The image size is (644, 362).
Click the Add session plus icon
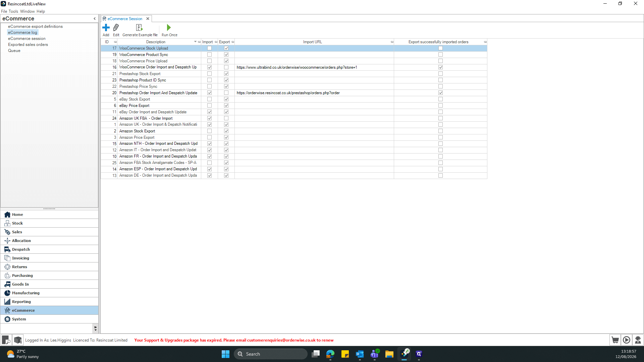tap(106, 27)
